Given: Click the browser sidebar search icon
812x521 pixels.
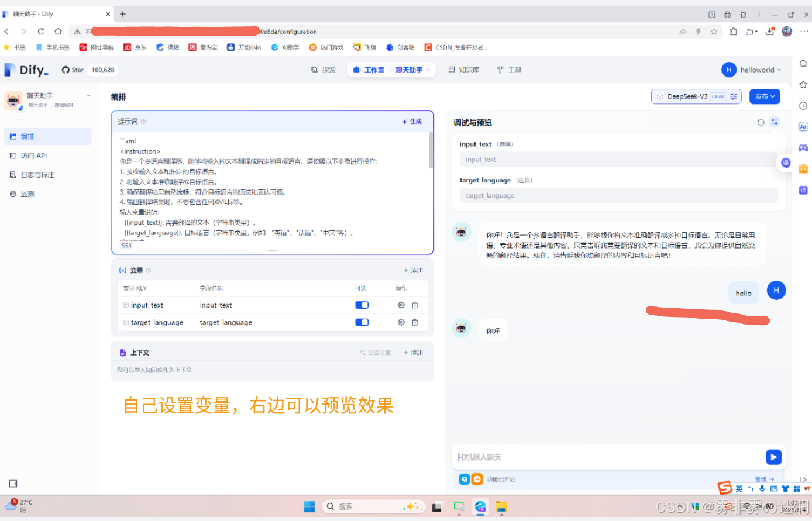Looking at the screenshot, I should (803, 64).
